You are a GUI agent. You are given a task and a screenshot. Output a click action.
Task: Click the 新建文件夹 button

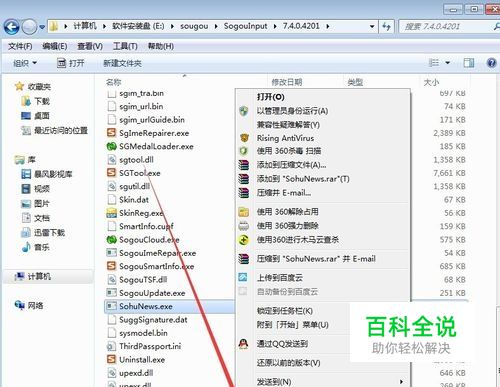point(122,63)
